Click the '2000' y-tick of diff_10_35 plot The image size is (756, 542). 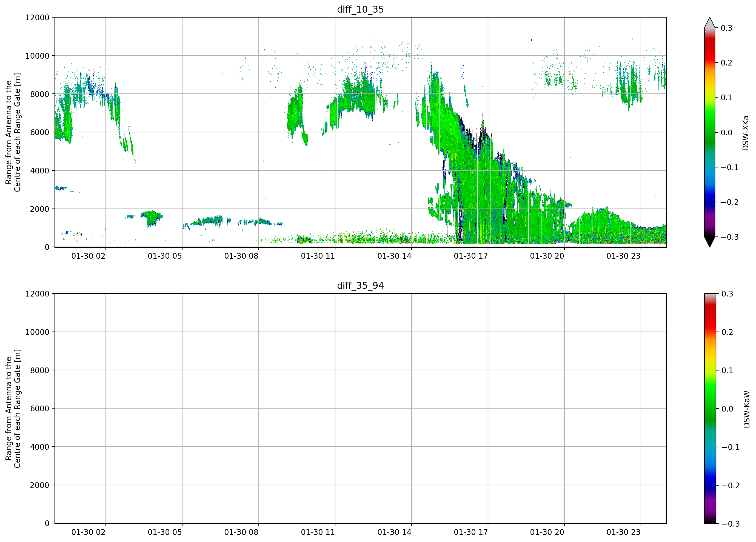coord(40,209)
